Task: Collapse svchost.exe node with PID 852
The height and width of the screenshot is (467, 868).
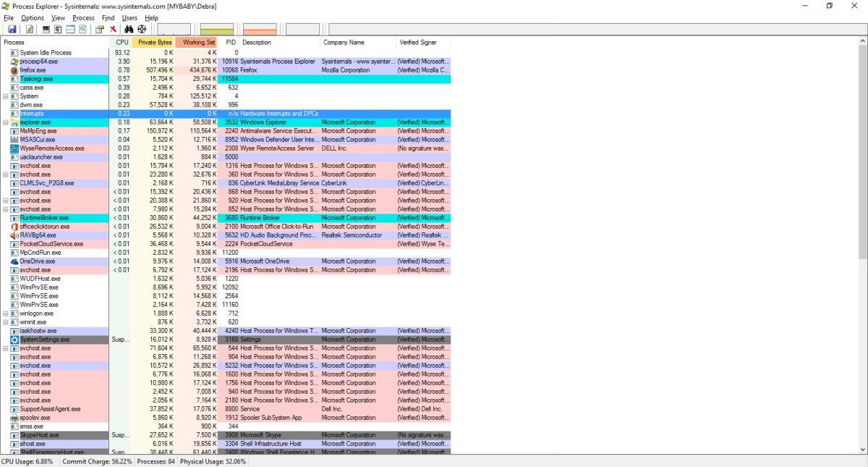Action: tap(6, 209)
